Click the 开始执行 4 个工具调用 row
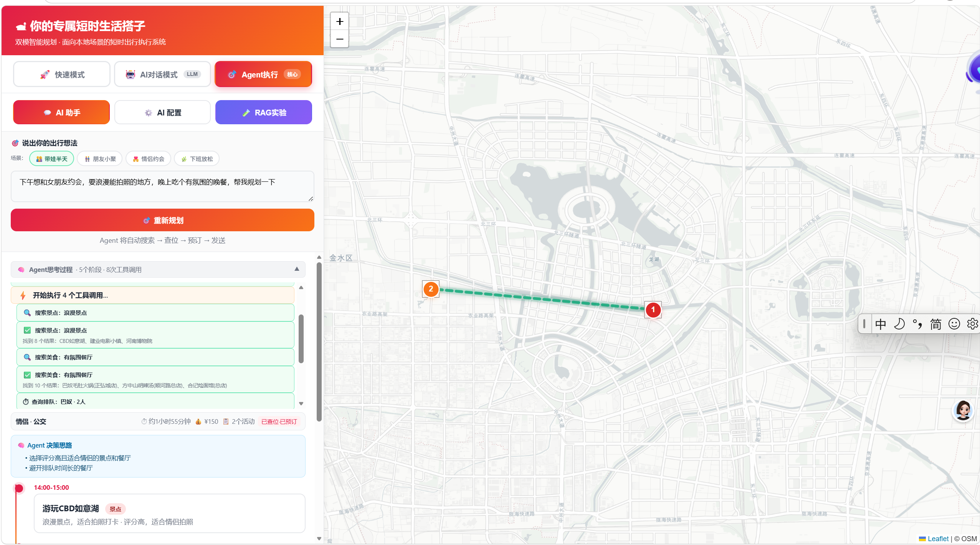The width and height of the screenshot is (980, 545). click(153, 295)
